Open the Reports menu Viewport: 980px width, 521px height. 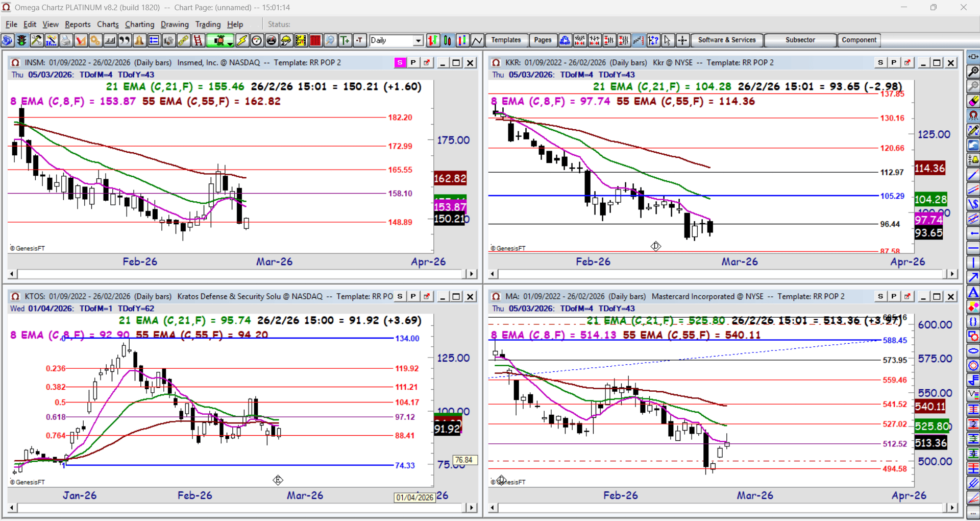click(78, 24)
